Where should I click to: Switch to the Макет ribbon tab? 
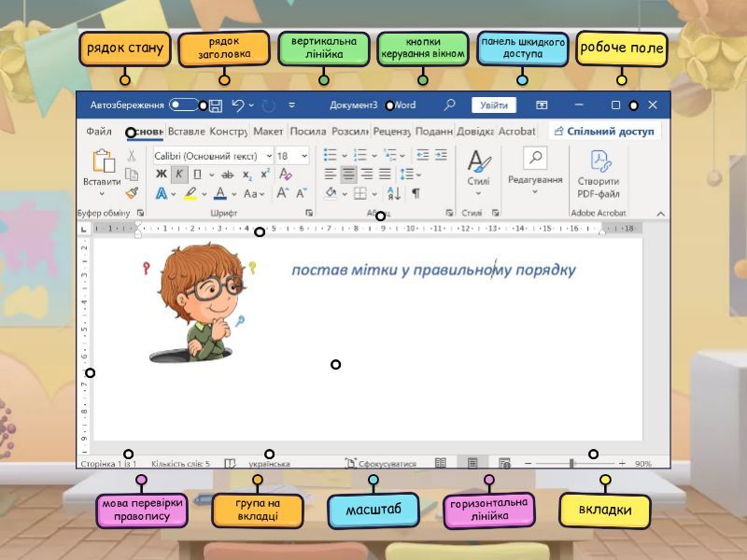point(268,132)
